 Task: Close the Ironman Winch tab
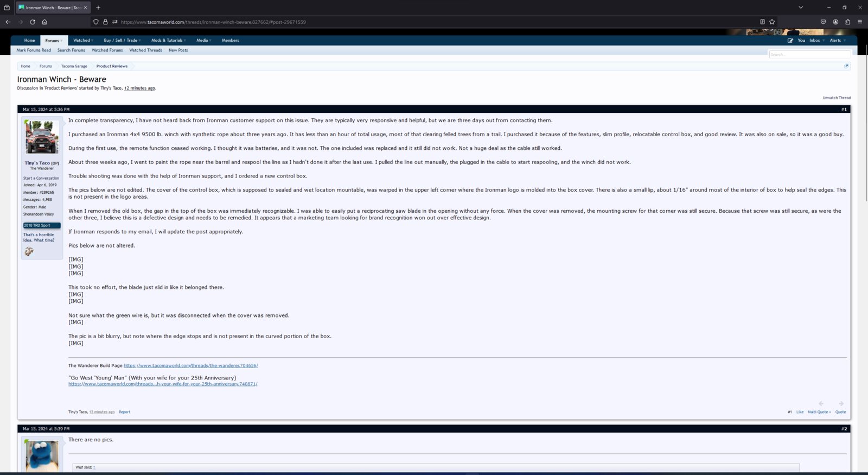click(85, 8)
